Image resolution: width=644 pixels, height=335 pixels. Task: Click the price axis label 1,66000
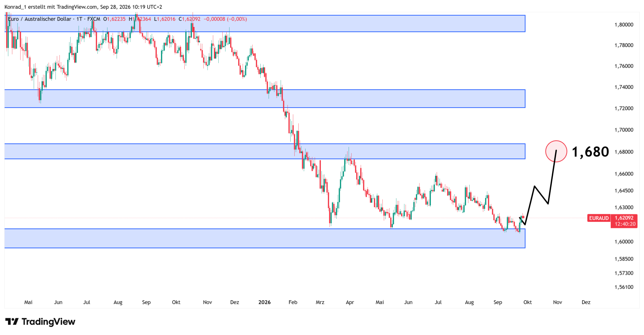tap(624, 174)
